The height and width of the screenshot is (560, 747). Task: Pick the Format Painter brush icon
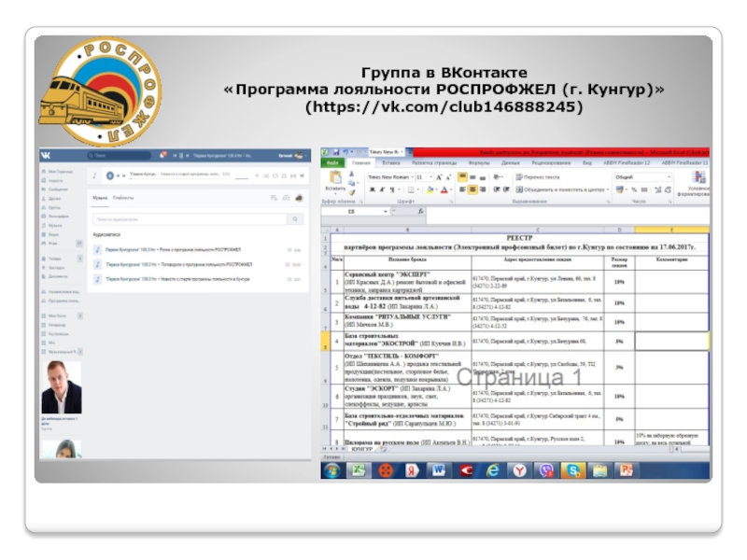click(352, 192)
